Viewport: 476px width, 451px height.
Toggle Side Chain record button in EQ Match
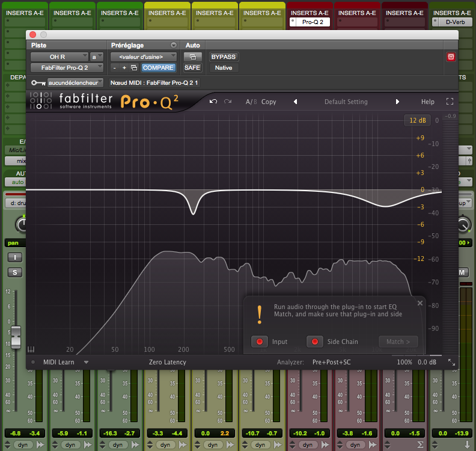315,342
